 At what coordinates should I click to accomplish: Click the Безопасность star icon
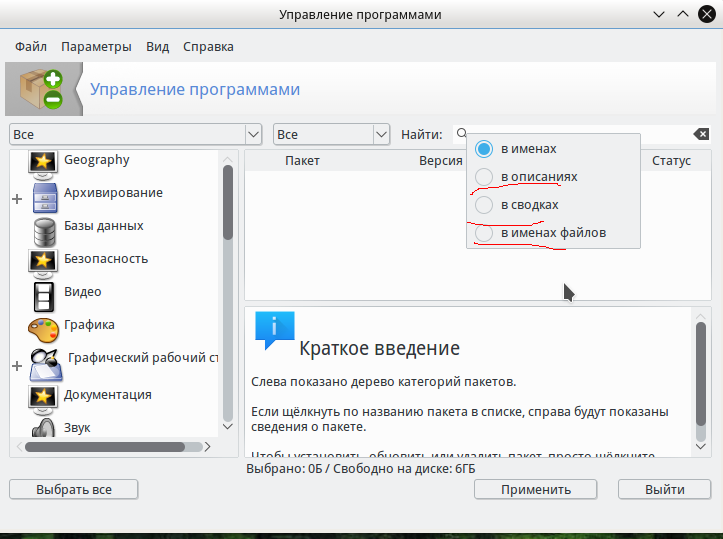43,264
